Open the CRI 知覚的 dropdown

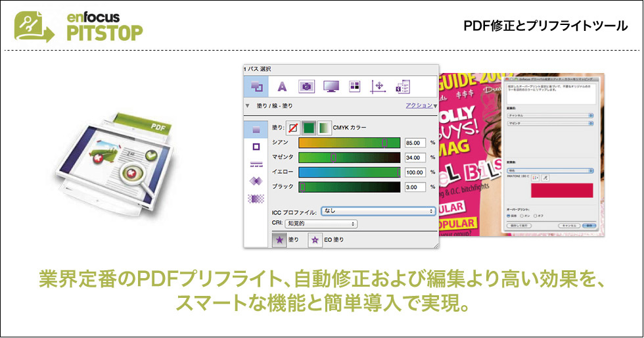[x=321, y=224]
